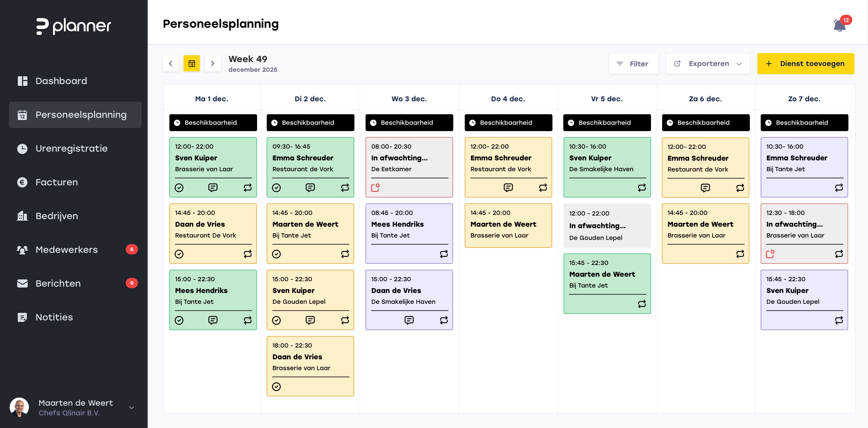The height and width of the screenshot is (428, 868).
Task: Swap shift icon on Sven Kuiper Monday card
Action: pos(248,188)
